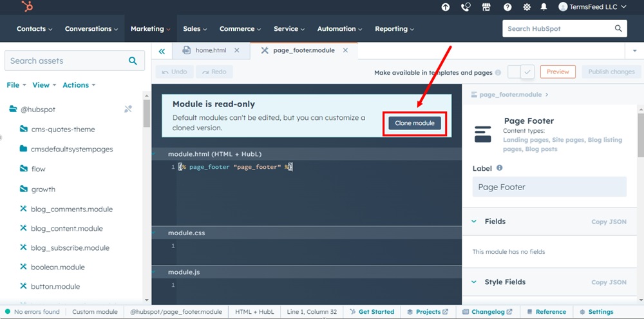Viewport: 644px width, 319px height.
Task: Open the Contacts menu
Action: [35, 29]
